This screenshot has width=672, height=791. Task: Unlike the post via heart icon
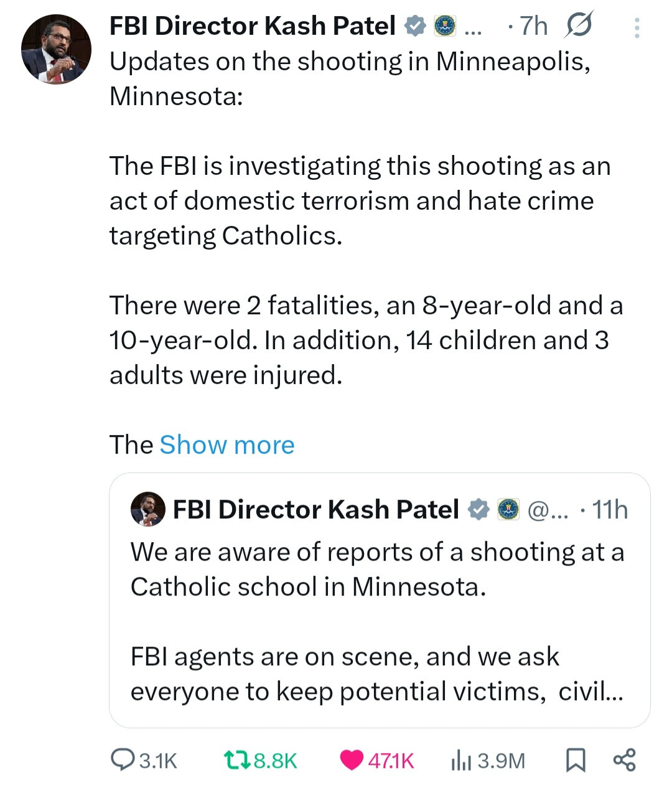point(352,760)
